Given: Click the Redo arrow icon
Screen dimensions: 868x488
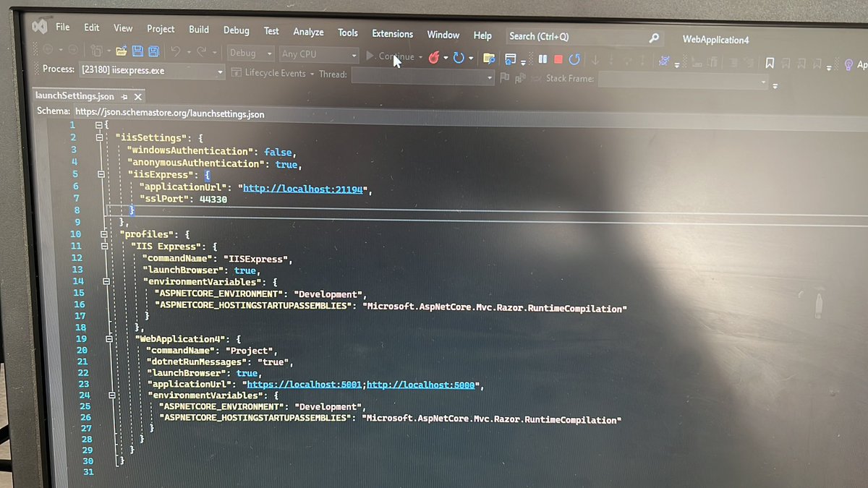Looking at the screenshot, I should pos(202,52).
